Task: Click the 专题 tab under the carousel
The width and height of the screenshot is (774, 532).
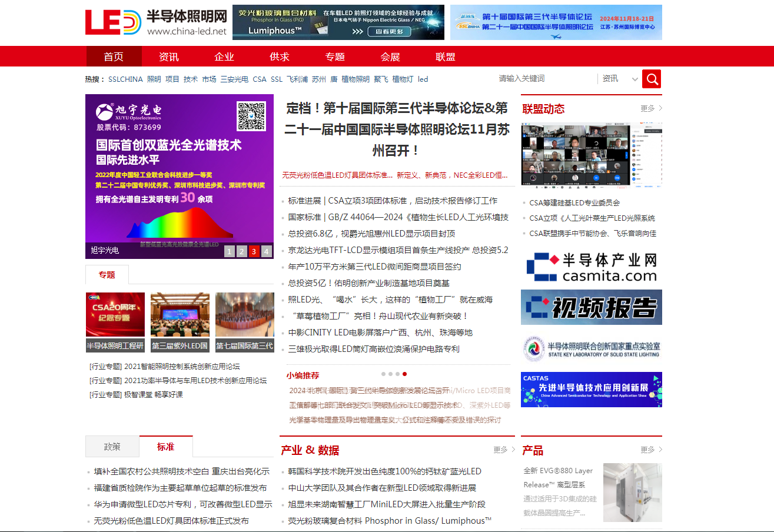Action: point(107,275)
